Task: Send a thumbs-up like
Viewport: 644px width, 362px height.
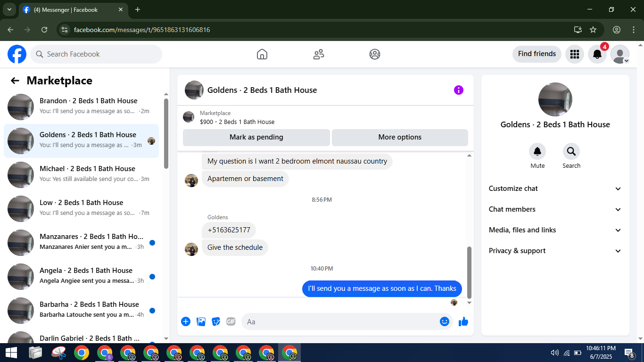Action: [463, 321]
